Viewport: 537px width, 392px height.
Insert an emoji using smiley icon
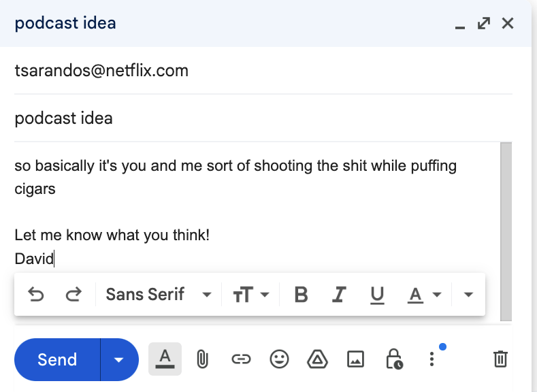point(280,359)
